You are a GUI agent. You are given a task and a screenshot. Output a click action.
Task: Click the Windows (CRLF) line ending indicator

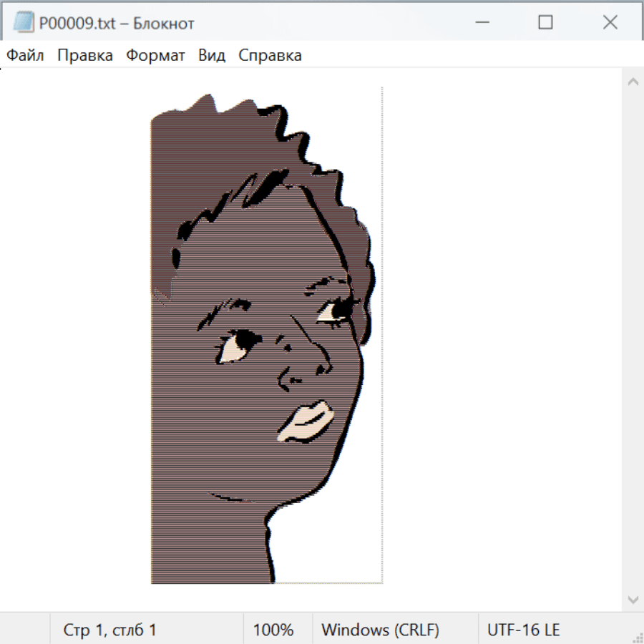click(380, 630)
